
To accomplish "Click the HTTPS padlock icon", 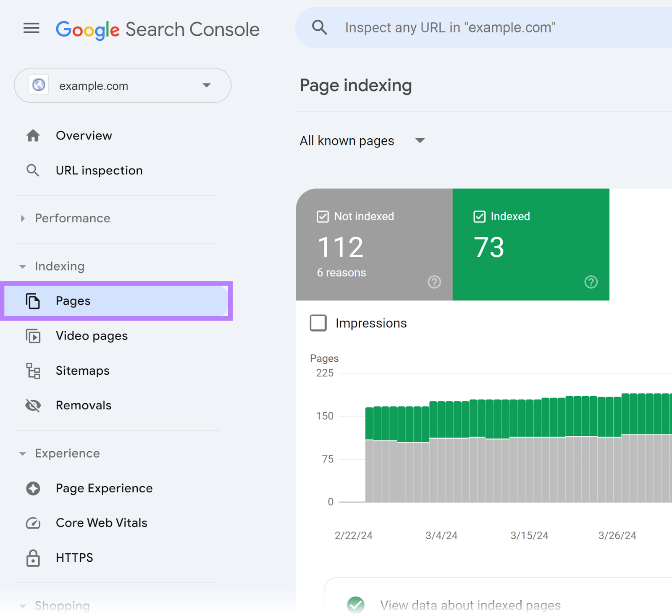I will [x=33, y=558].
